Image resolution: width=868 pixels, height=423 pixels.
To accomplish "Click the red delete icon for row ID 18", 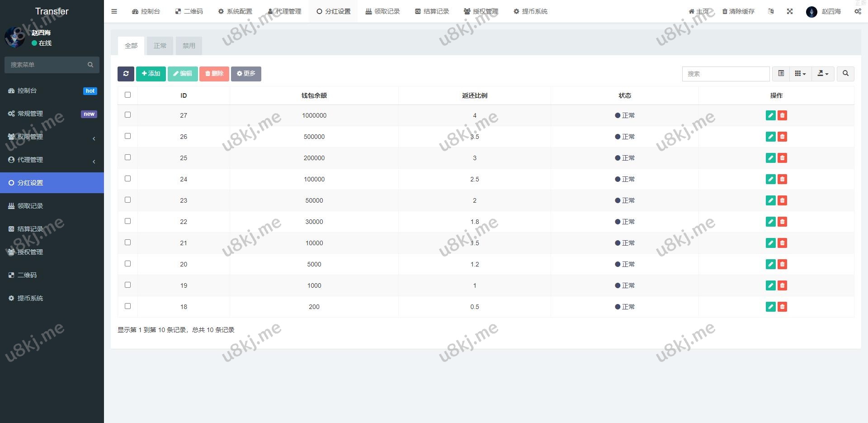I will [x=782, y=307].
